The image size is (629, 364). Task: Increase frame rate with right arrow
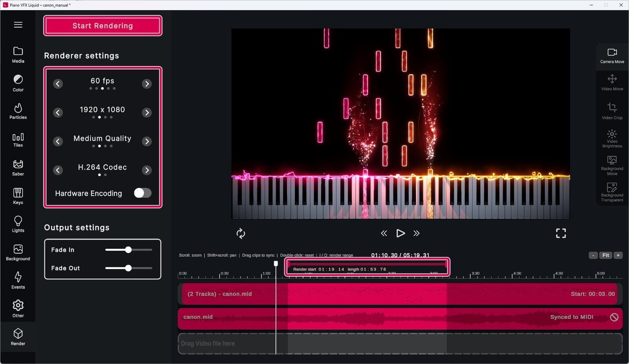[x=147, y=84]
